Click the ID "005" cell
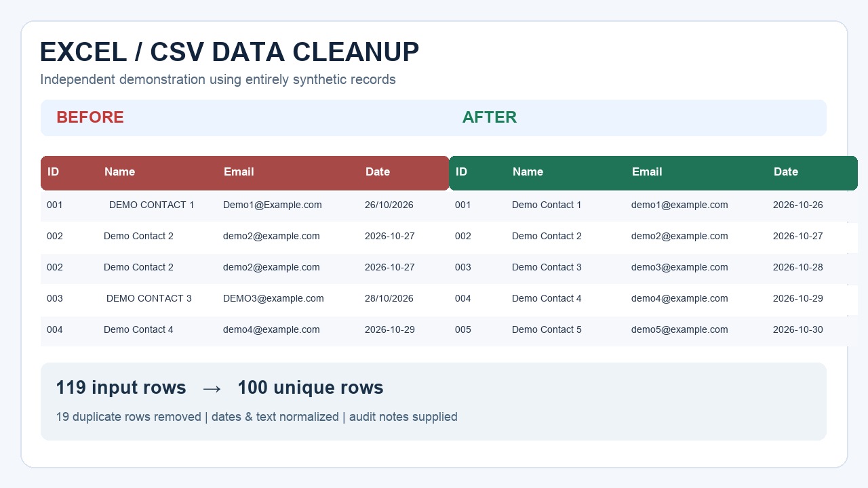Screen dimensions: 868x488 (463, 329)
